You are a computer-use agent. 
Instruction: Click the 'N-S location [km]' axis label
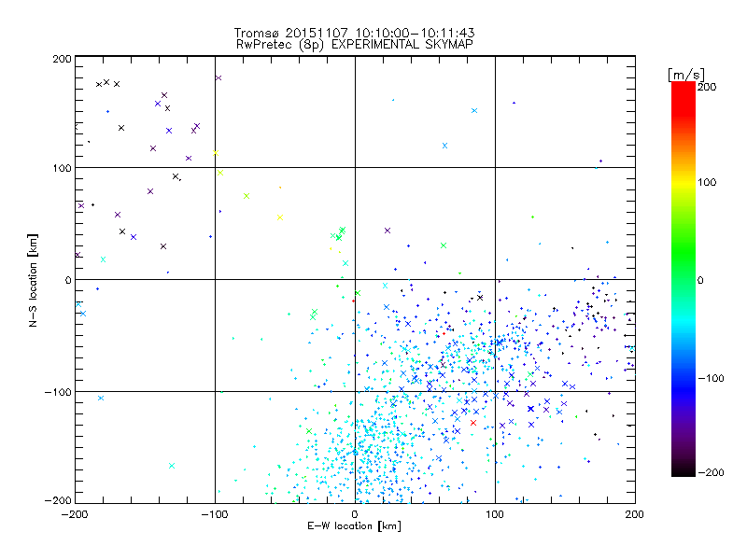(33, 281)
